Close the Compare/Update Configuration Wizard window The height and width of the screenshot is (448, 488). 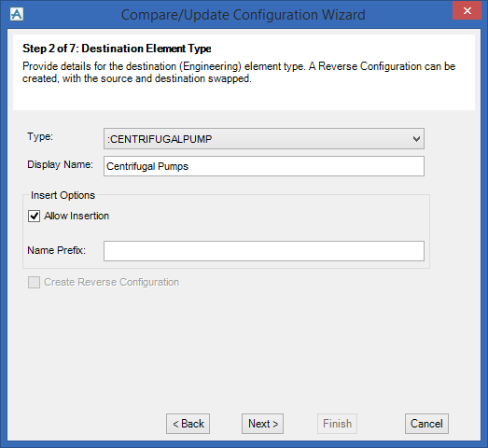coord(467,11)
